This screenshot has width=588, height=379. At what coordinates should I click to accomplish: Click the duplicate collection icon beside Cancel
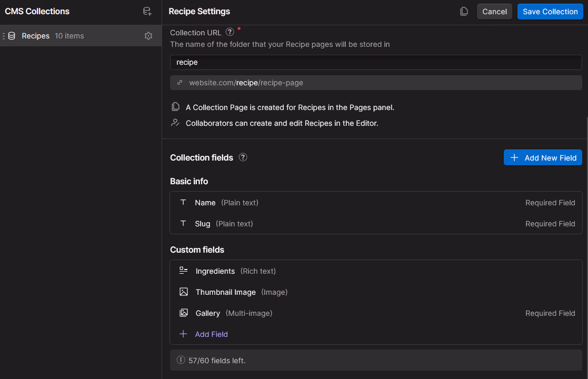464,12
